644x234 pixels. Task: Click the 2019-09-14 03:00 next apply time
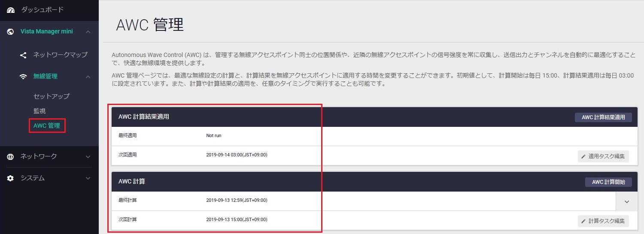(237, 155)
